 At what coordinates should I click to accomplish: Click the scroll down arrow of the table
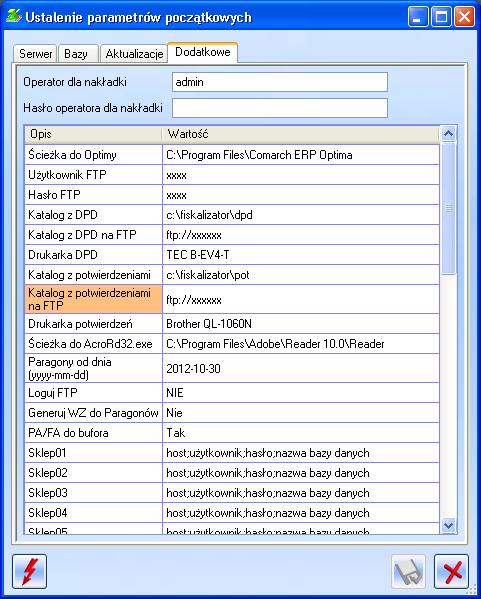tap(448, 526)
